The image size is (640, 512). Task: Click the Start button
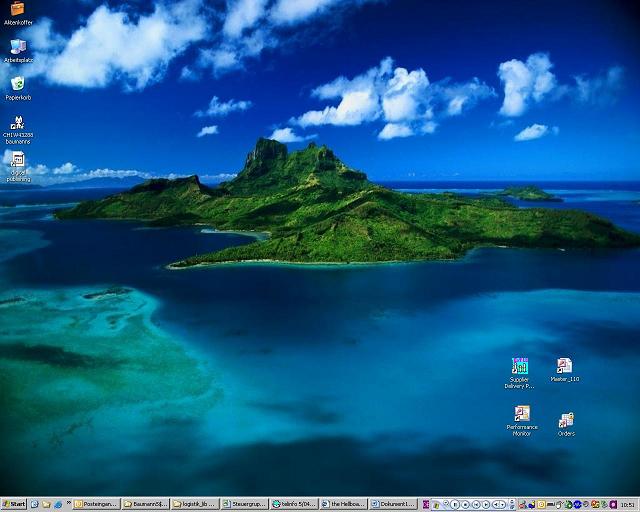(x=14, y=504)
